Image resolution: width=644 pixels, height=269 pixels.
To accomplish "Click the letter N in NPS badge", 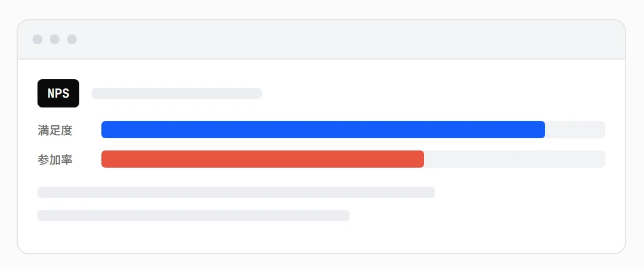I will point(51,93).
